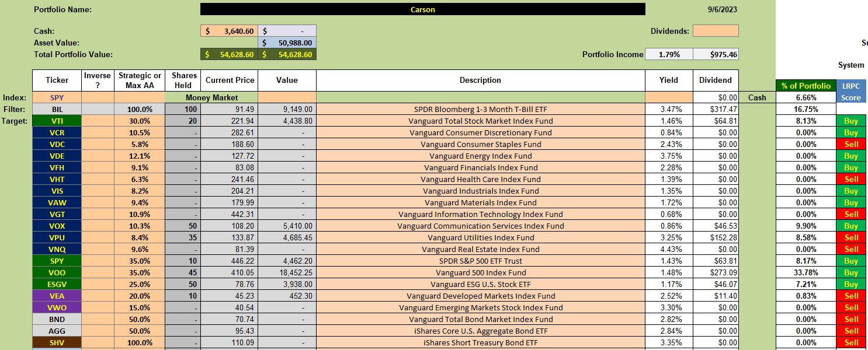Viewport: 868px width, 350px height.
Task: Select the VTI ticker cell
Action: pos(57,121)
